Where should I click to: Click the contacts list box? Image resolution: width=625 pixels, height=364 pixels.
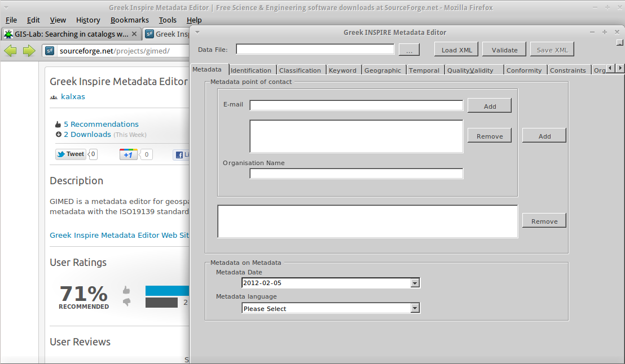pos(368,221)
